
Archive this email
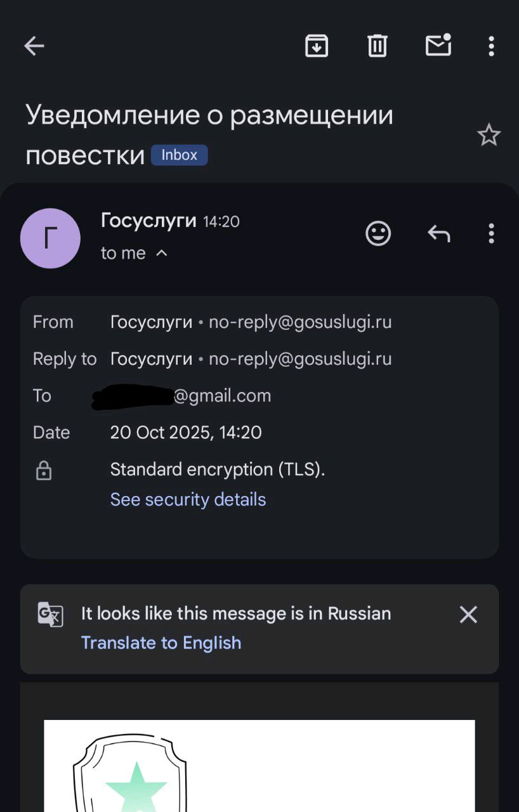pyautogui.click(x=317, y=46)
